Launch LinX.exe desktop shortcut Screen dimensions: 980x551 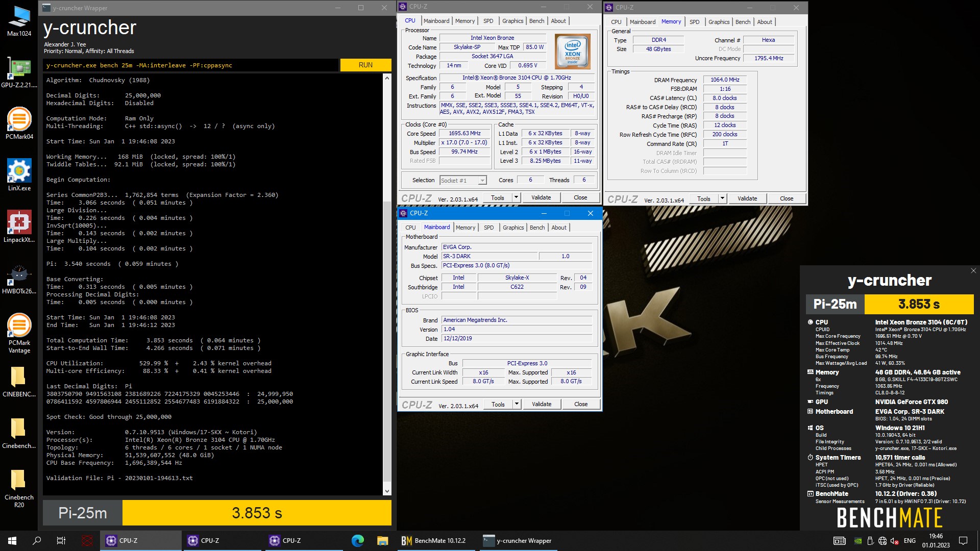(19, 175)
